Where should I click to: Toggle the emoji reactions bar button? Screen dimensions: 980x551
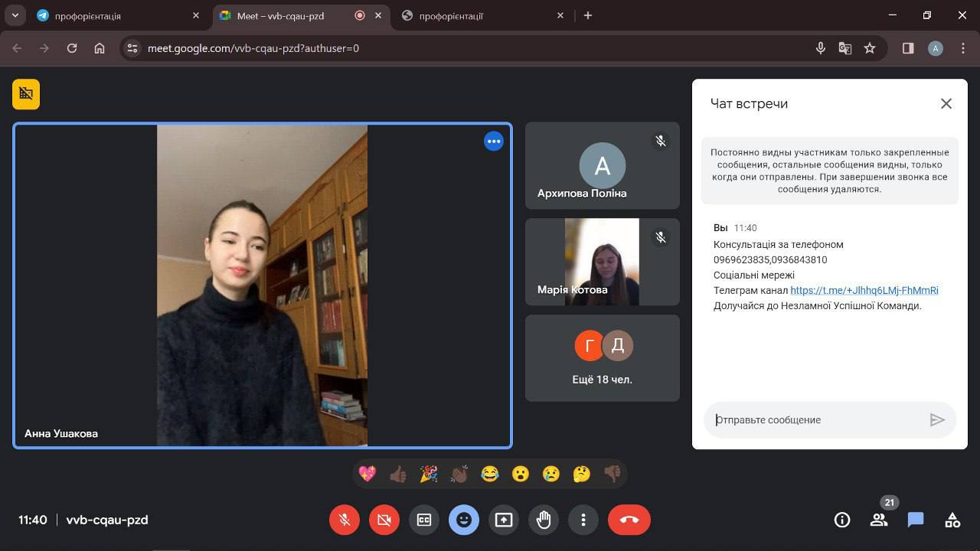(x=464, y=520)
